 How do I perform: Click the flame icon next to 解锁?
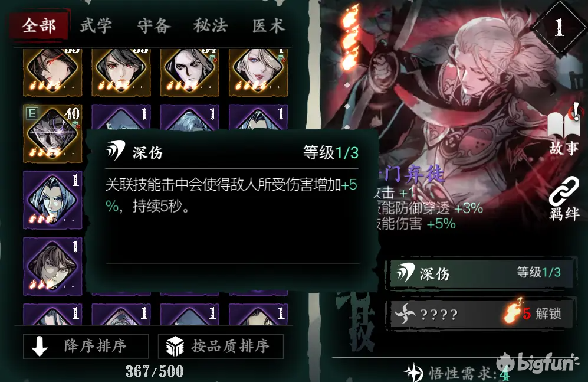click(x=511, y=311)
